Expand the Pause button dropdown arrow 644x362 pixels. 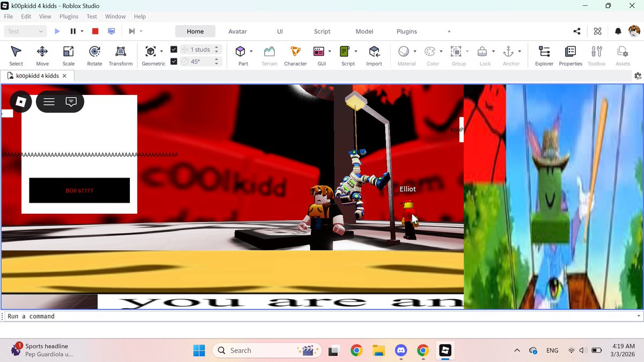click(82, 32)
